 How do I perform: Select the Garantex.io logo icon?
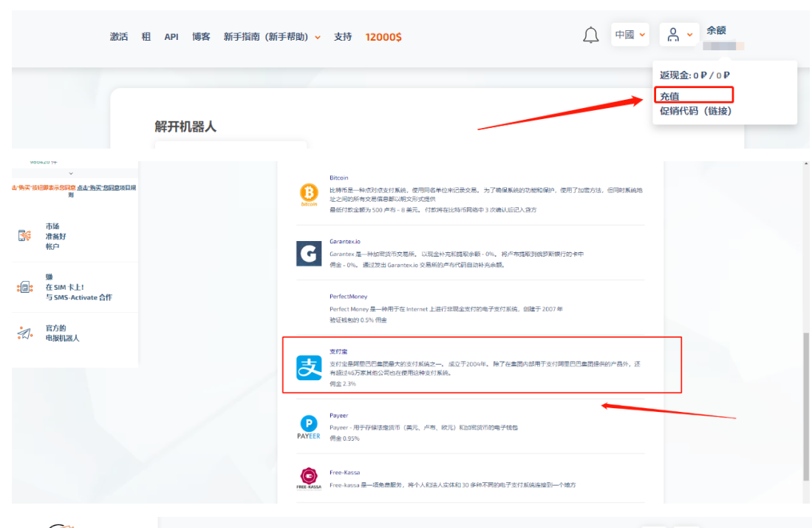[x=308, y=252]
